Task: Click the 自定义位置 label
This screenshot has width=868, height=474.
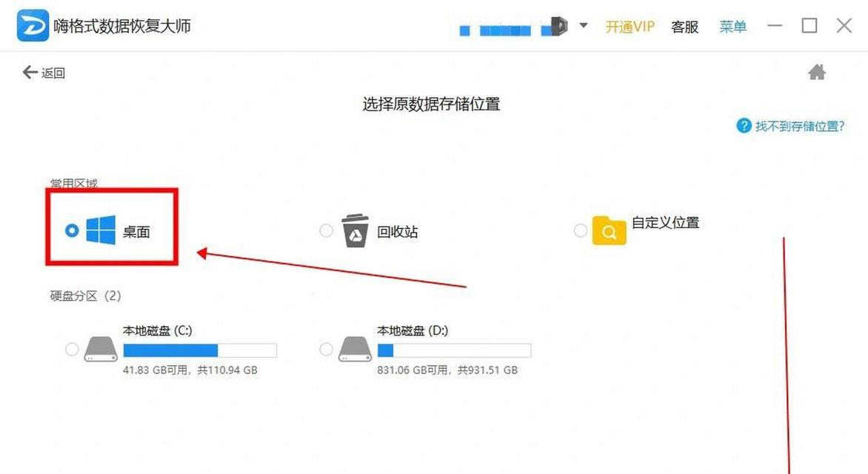Action: point(665,223)
